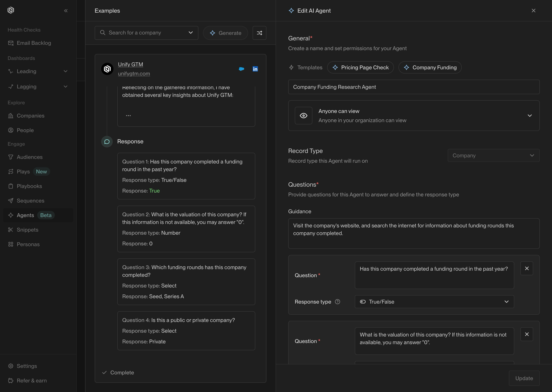Viewport: 552px width, 392px height.
Task: Click the Unify logo in top-left
Action: 11,10
